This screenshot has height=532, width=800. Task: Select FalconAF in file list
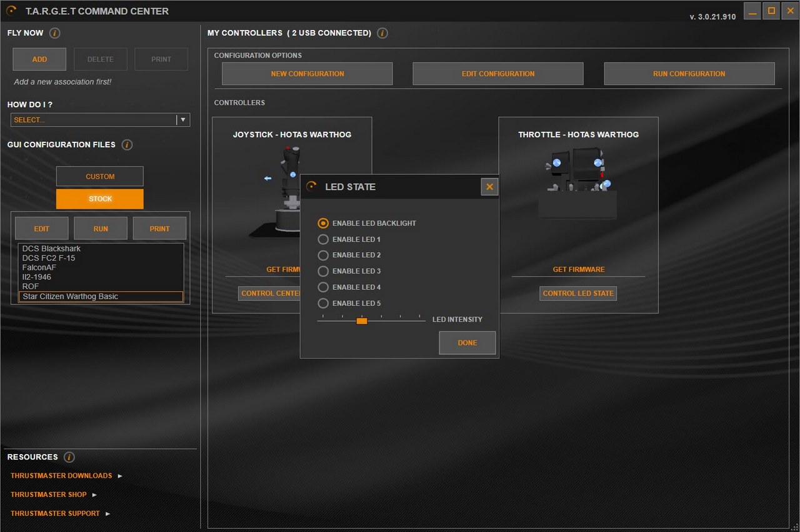(101, 267)
